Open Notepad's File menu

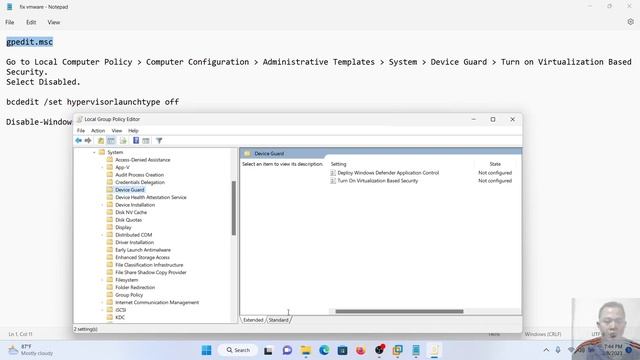(10, 22)
